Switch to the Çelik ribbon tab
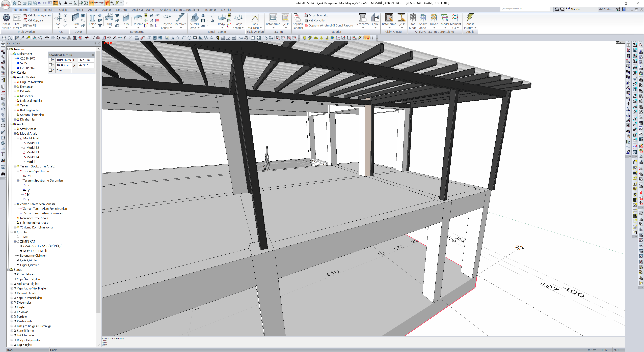 (x=37, y=10)
